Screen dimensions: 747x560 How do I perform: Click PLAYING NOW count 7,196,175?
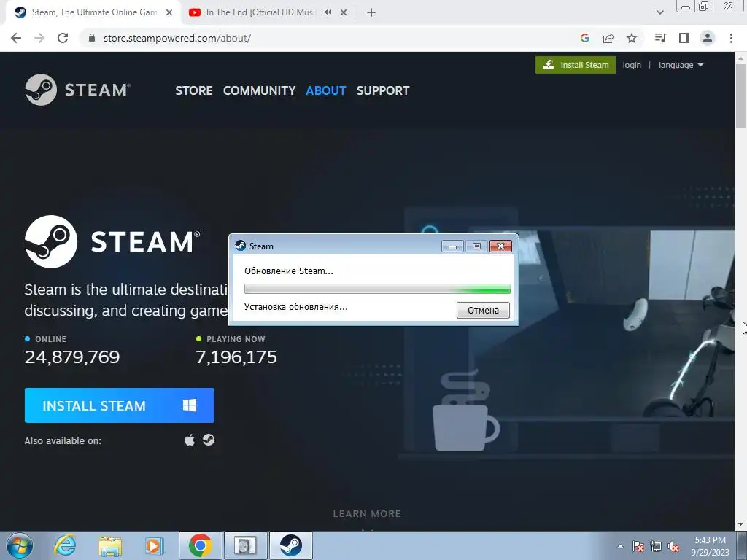tap(236, 357)
